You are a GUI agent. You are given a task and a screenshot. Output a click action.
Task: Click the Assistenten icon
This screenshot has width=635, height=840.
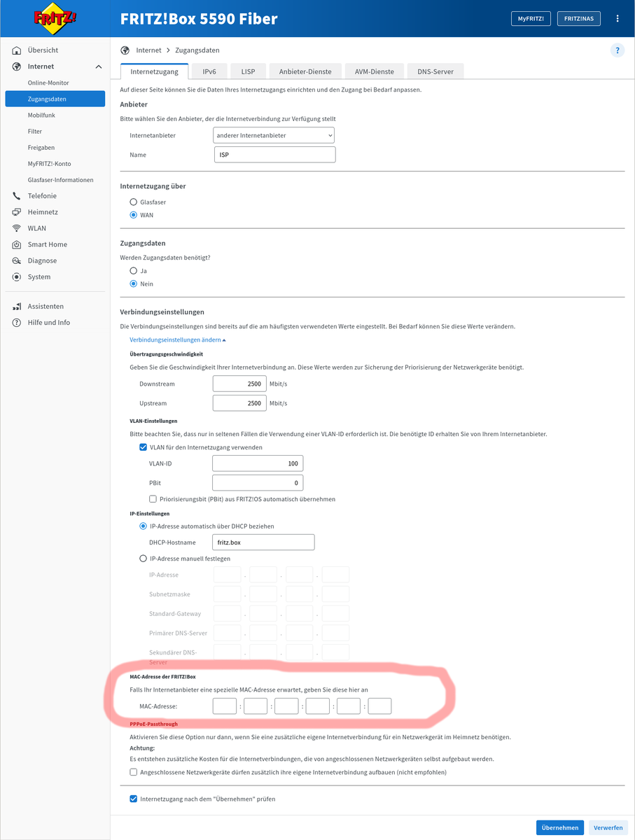point(17,307)
